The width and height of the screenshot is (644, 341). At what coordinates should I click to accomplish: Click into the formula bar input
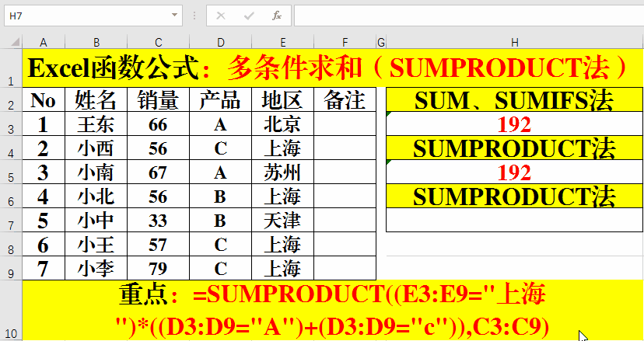(x=468, y=16)
